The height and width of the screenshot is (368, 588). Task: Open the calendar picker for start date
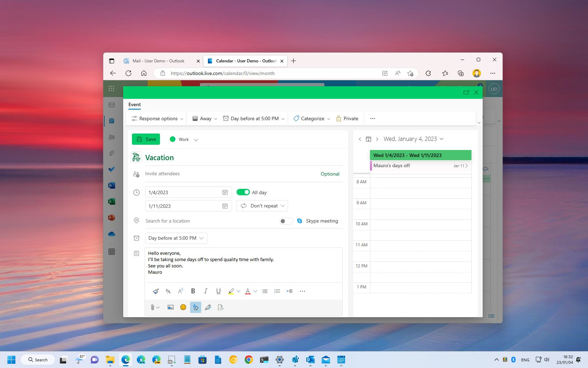click(225, 192)
